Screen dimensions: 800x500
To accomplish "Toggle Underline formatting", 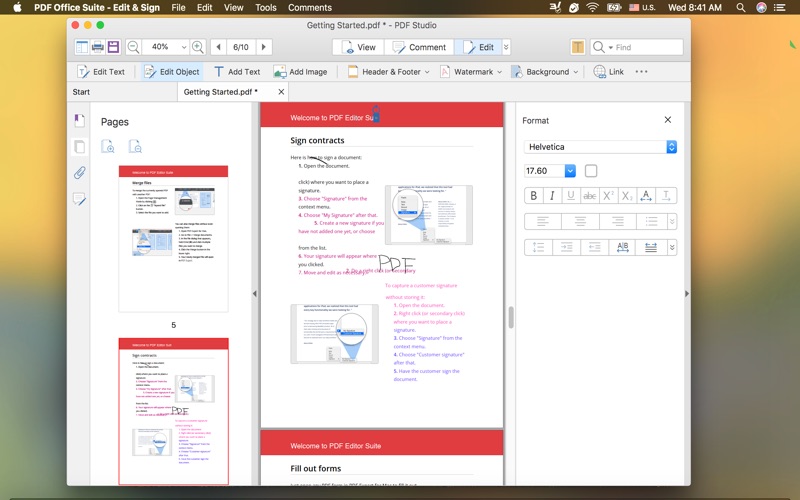I will click(x=571, y=196).
